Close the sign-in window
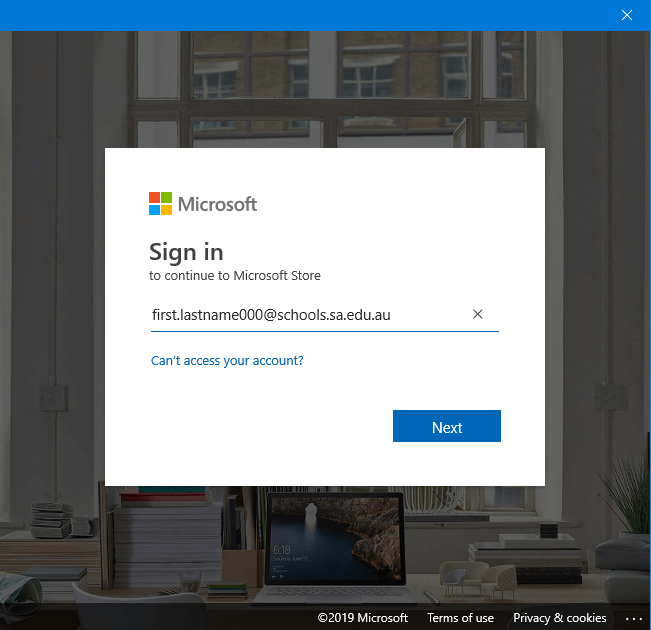This screenshot has width=651, height=630. pyautogui.click(x=627, y=15)
